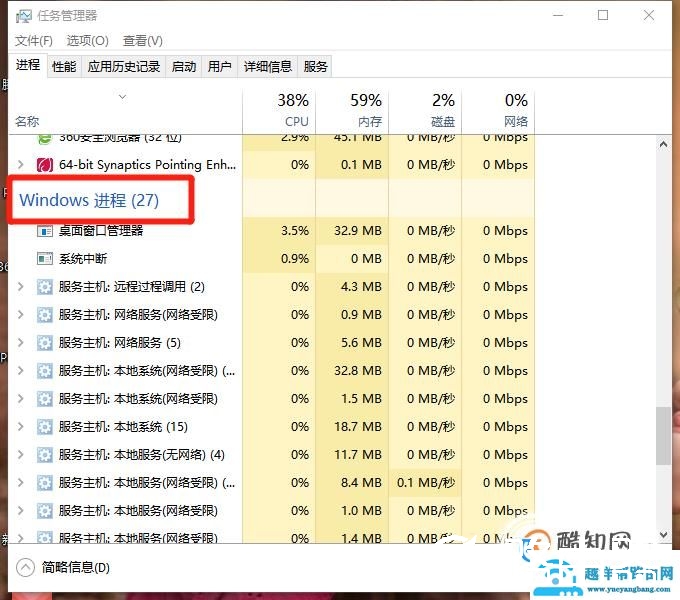Viewport: 680px width, 600px height.
Task: Click the 18.7 MB memory value
Action: (x=358, y=427)
